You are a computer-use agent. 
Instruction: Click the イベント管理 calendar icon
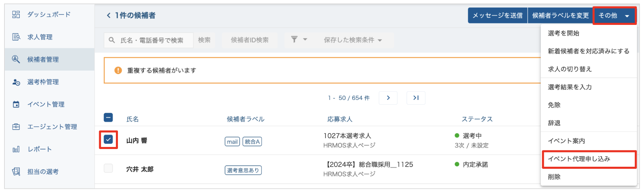click(16, 104)
